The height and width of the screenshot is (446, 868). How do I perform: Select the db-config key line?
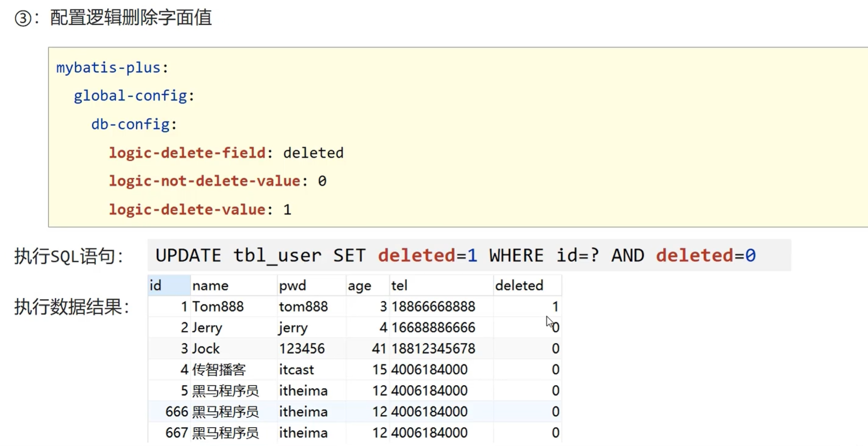134,124
